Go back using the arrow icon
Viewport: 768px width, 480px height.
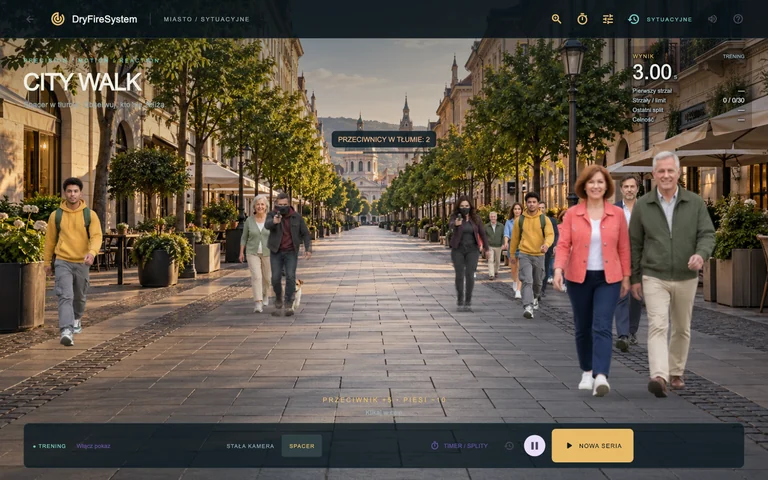pos(30,19)
